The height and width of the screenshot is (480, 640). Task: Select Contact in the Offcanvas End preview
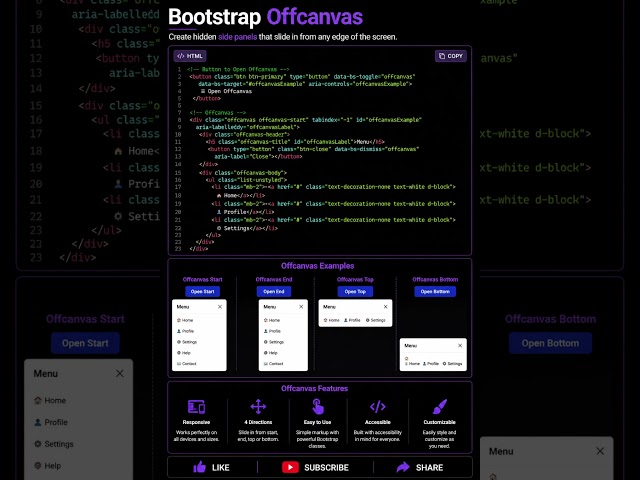[x=273, y=363]
